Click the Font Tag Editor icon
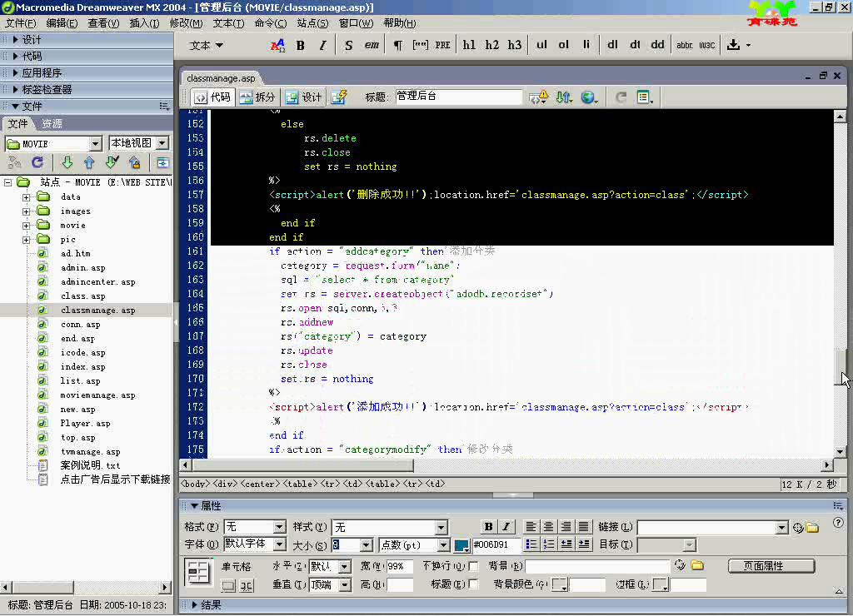 click(277, 45)
